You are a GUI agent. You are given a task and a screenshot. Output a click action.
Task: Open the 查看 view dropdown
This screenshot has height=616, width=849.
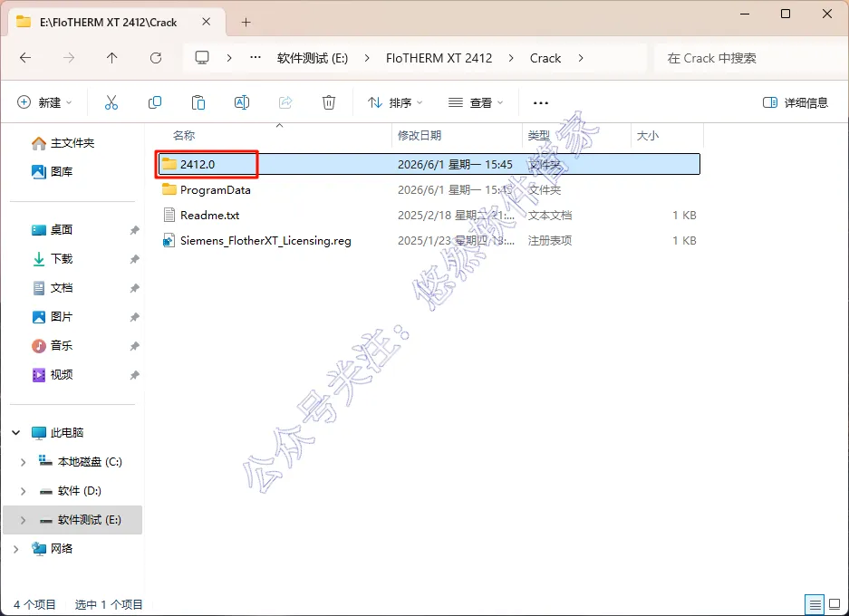click(x=476, y=102)
